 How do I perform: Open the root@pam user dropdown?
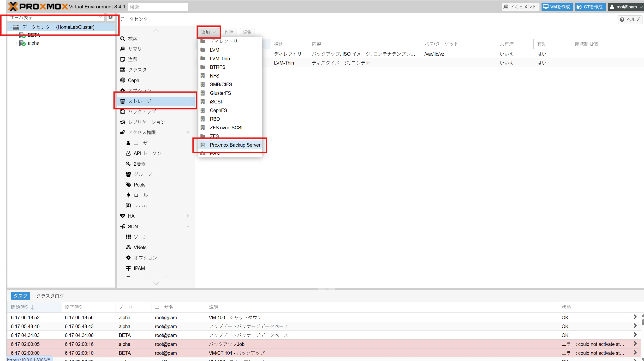626,7
